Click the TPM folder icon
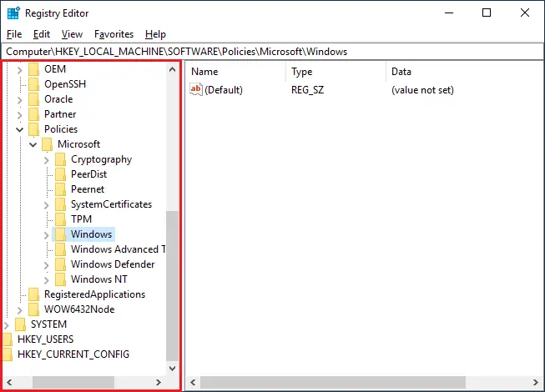Image resolution: width=545 pixels, height=392 pixels. 60,219
